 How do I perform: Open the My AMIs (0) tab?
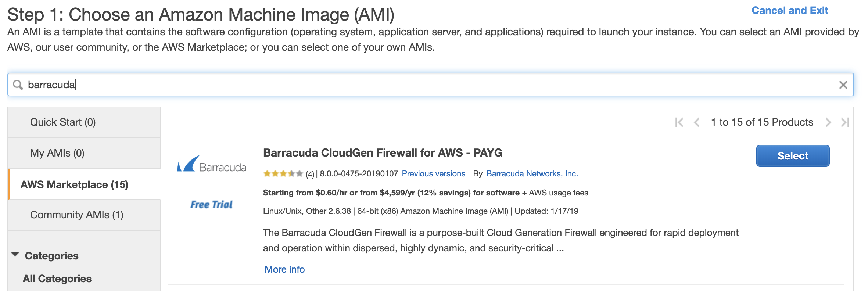(x=57, y=153)
